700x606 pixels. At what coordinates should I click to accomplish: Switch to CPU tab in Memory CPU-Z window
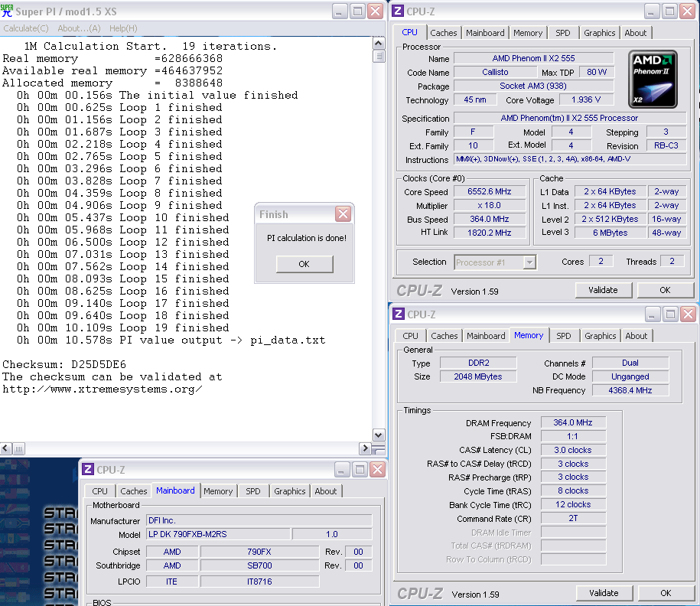(x=410, y=336)
